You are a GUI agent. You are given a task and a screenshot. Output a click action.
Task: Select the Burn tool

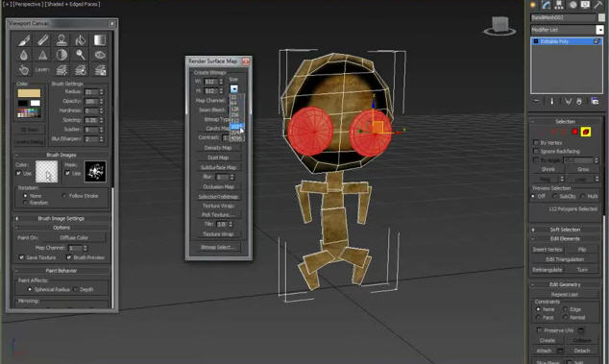coord(100,55)
